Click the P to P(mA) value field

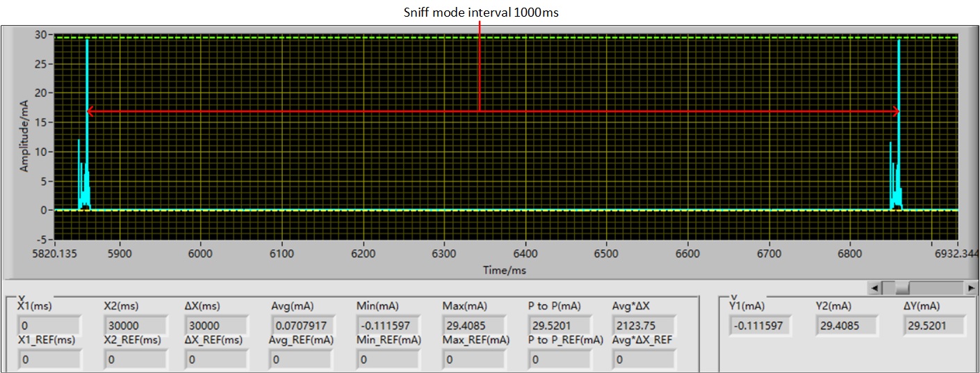(x=560, y=326)
